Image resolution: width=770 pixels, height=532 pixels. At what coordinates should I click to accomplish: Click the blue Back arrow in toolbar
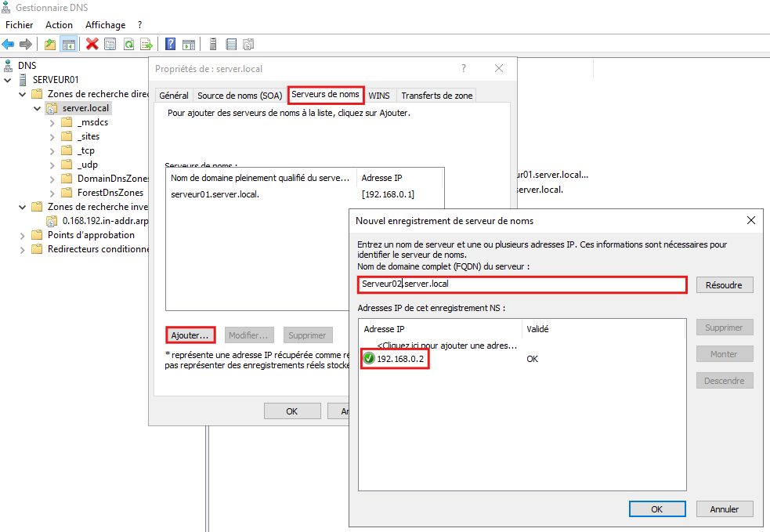click(9, 45)
